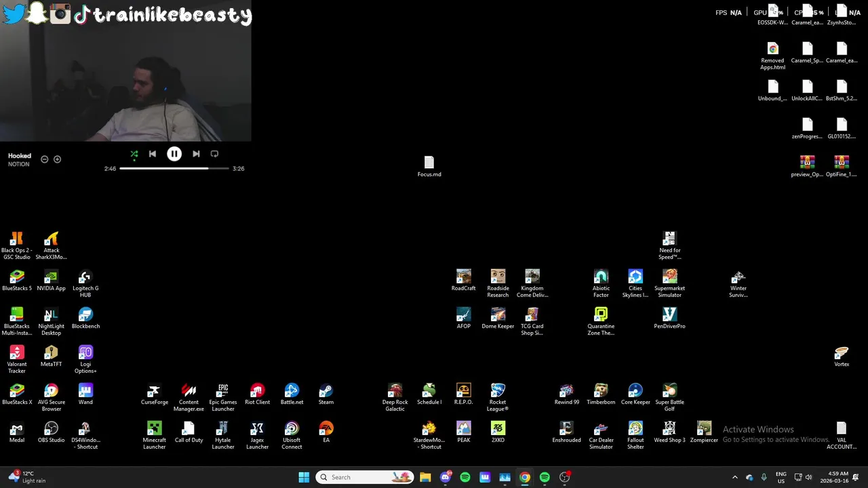Open the Steam desktop shortcut

325,394
